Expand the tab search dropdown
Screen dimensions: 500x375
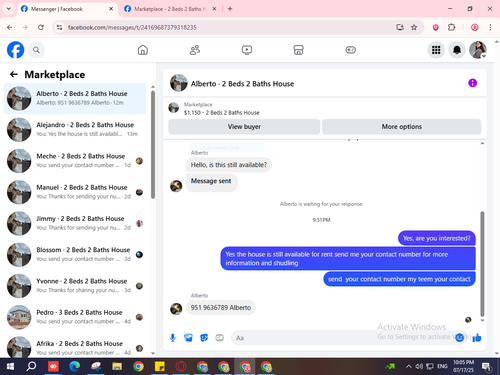tap(9, 9)
